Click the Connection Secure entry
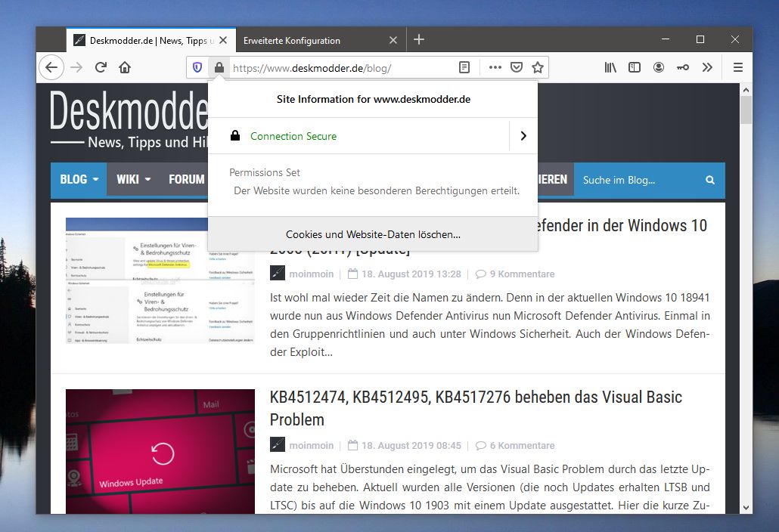 tap(293, 136)
